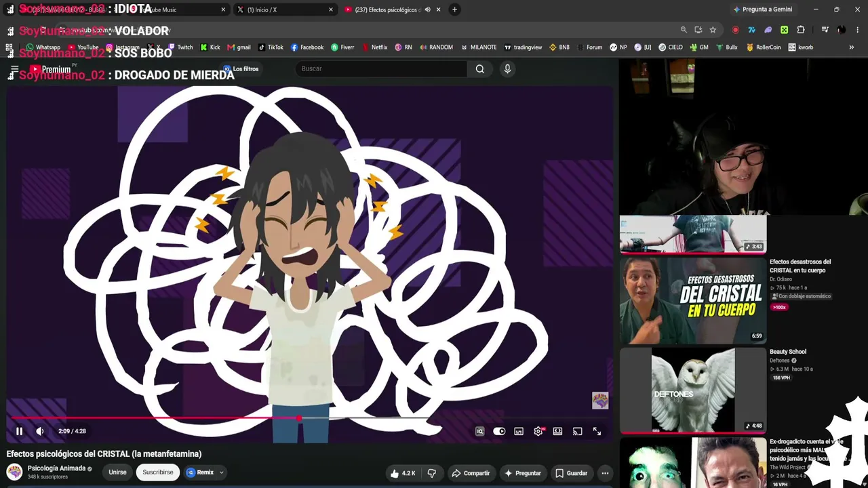This screenshot has width=868, height=488.
Task: Open the Dr. Odiseo channel name
Action: pos(781,279)
